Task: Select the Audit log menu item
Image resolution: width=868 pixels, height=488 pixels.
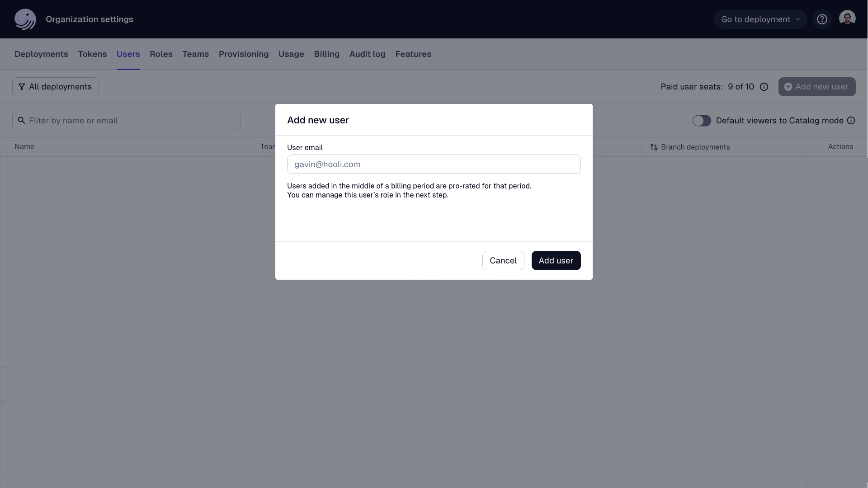Action: tap(367, 54)
